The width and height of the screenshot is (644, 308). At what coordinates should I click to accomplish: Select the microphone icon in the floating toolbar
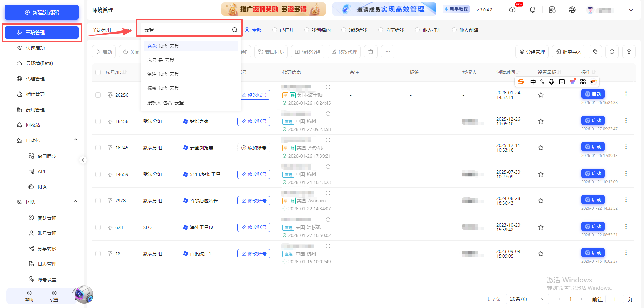(551, 81)
